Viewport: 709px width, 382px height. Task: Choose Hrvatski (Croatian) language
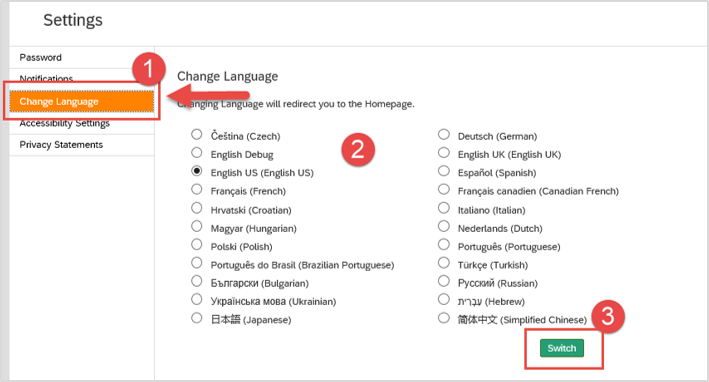tap(196, 208)
